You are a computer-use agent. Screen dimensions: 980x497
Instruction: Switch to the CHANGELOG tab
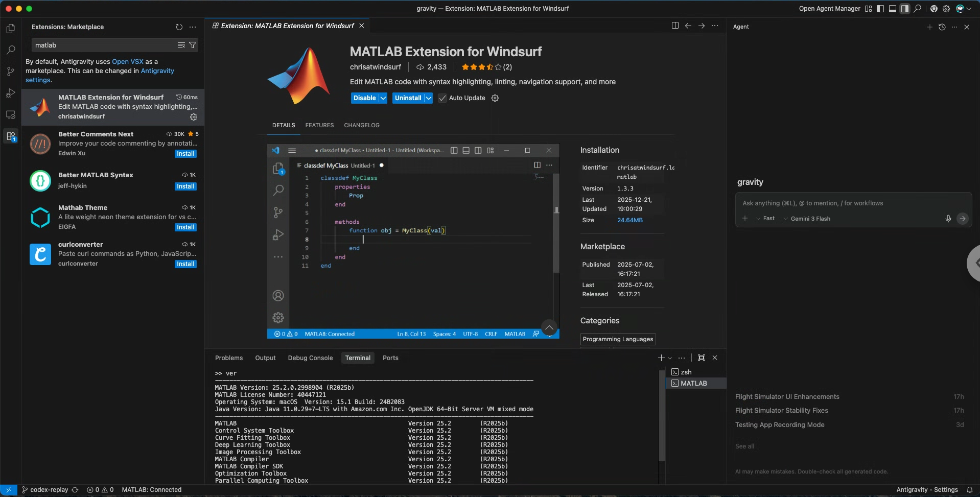point(361,125)
